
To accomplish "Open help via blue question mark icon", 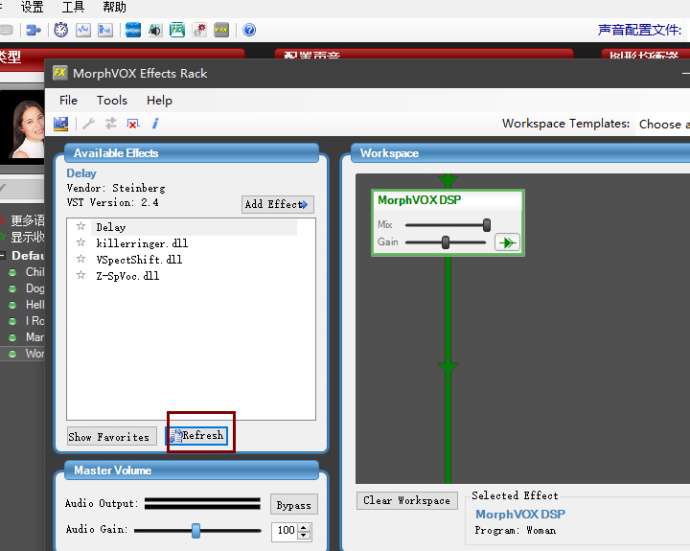I will tap(249, 30).
